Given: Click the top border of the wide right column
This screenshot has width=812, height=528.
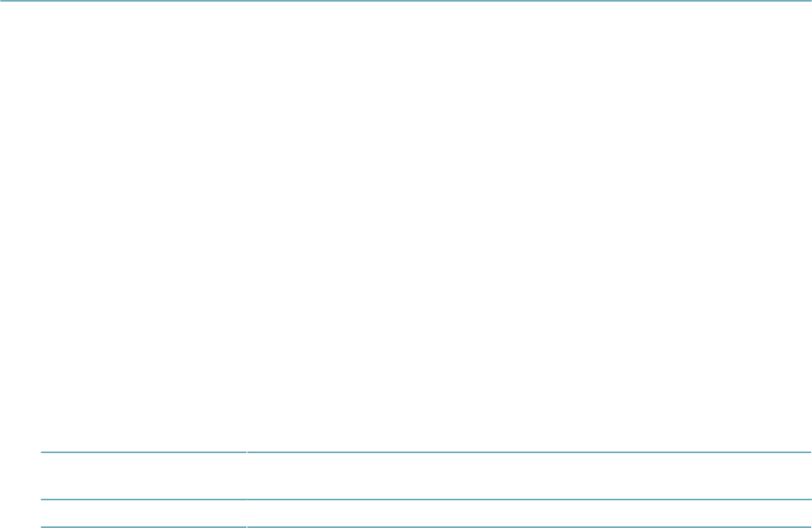Looking at the screenshot, I should (x=529, y=452).
